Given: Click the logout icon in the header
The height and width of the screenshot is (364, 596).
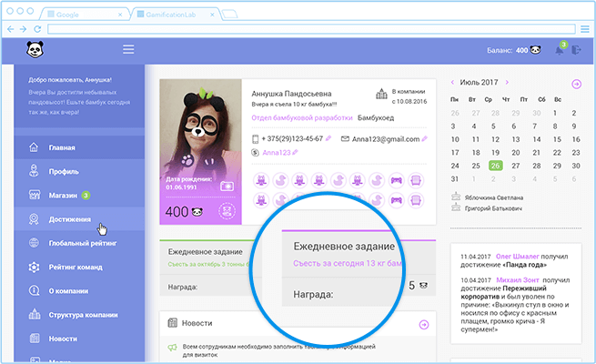Looking at the screenshot, I should pos(576,50).
